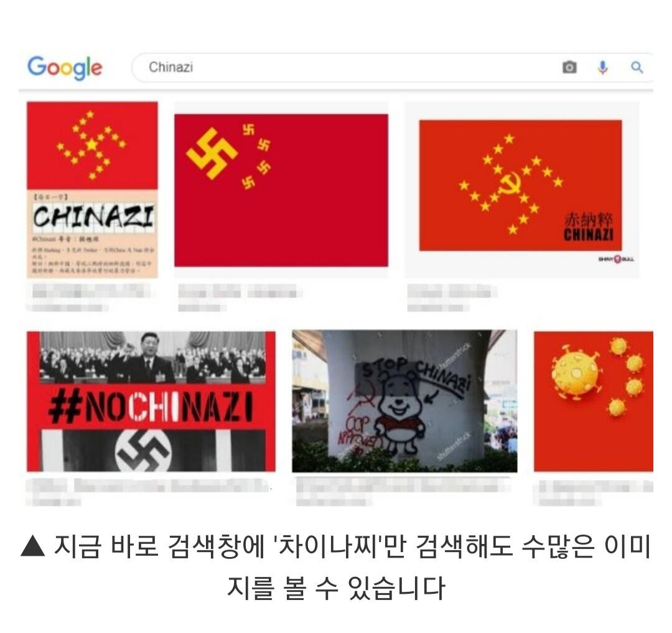Start voice search with microphone icon
This screenshot has height=633, width=672.
[602, 68]
